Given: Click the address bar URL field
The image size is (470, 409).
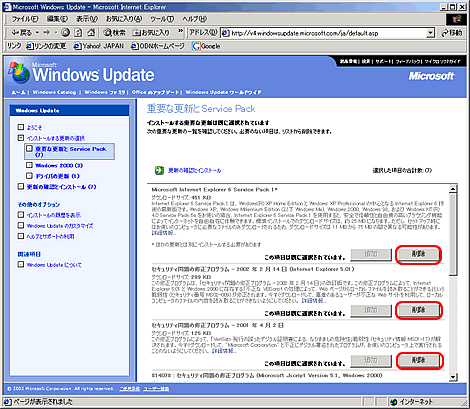Looking at the screenshot, I should click(323, 33).
